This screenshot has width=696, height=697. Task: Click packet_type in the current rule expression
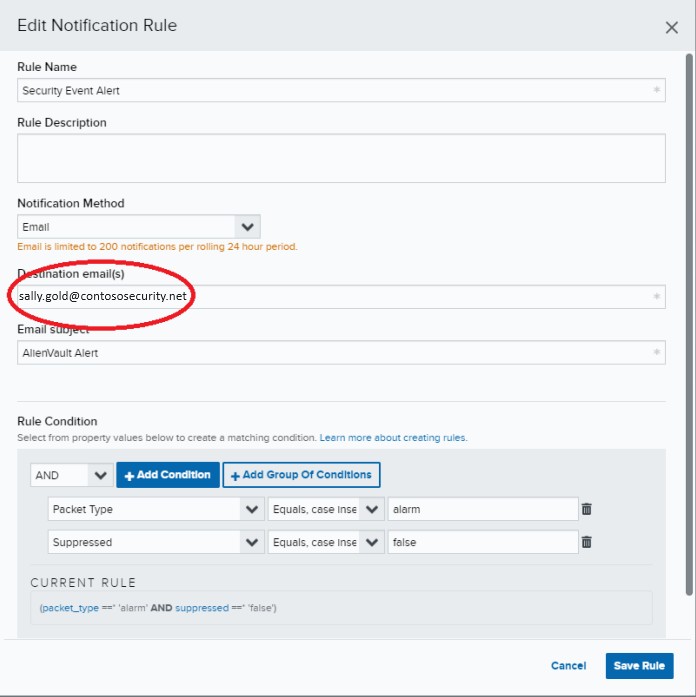coord(70,608)
